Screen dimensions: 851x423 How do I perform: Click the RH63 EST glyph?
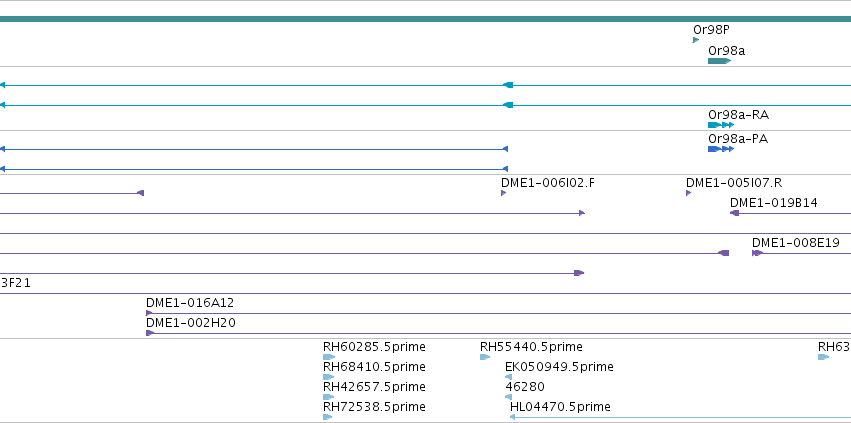[823, 357]
